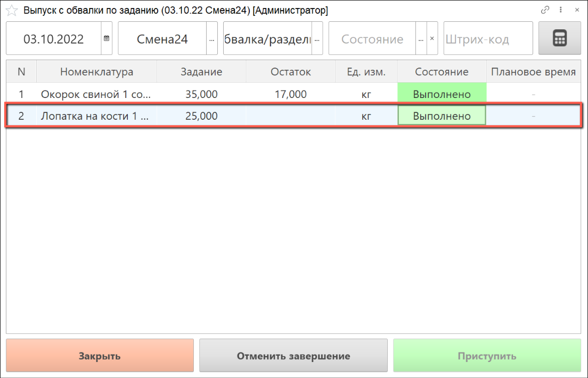Click green Выполнено status in first row
This screenshot has height=378, width=588.
[x=442, y=94]
